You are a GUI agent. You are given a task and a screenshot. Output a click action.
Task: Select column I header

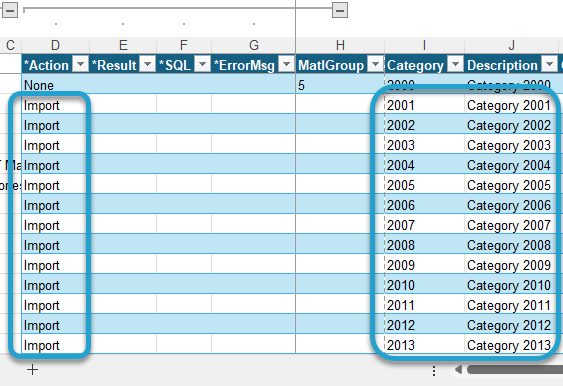424,45
